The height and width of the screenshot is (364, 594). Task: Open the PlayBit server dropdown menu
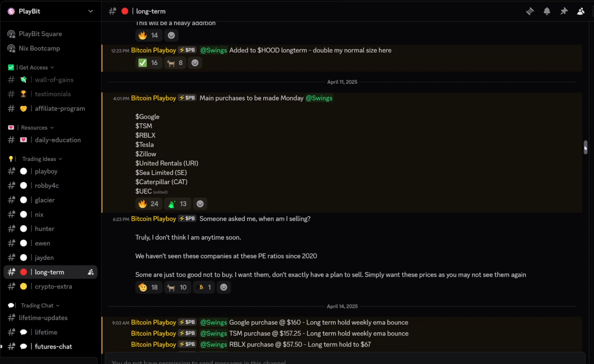[90, 11]
